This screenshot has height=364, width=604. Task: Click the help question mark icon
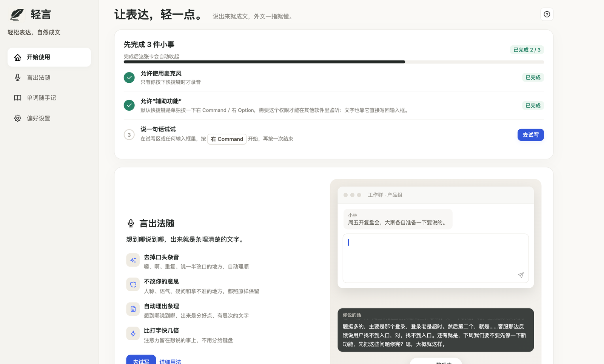(547, 14)
